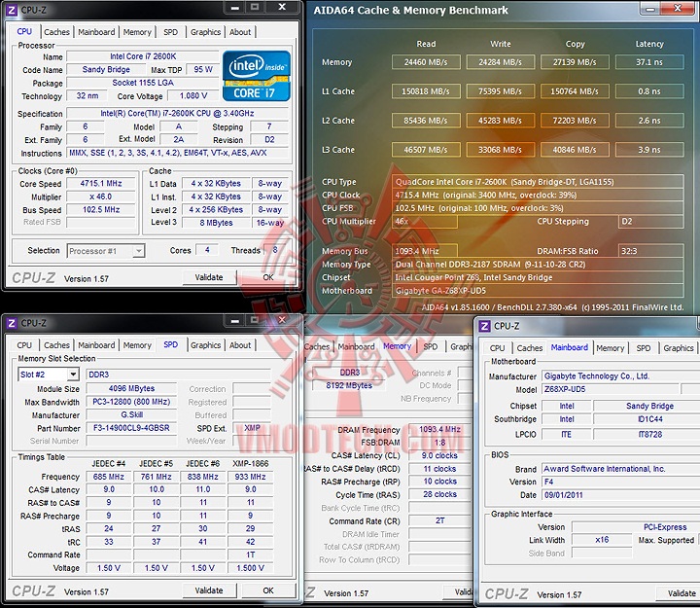Click the multiplier value x 46.0

point(101,197)
